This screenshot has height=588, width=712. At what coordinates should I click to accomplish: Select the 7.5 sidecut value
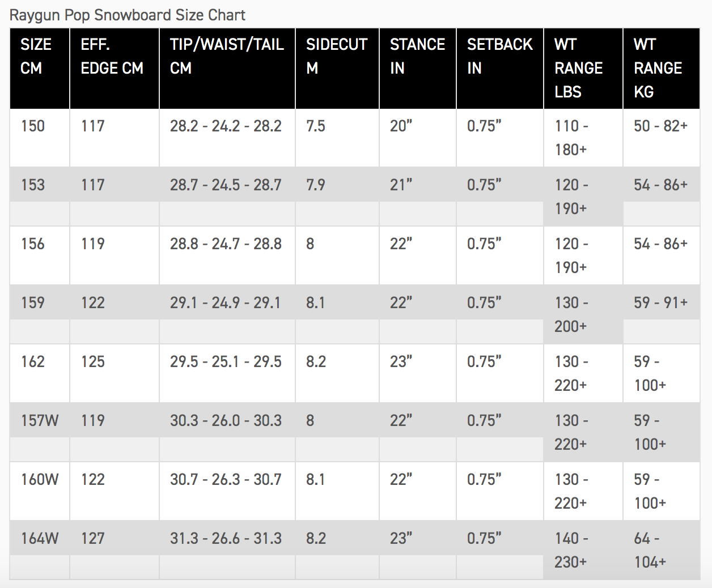click(x=316, y=126)
